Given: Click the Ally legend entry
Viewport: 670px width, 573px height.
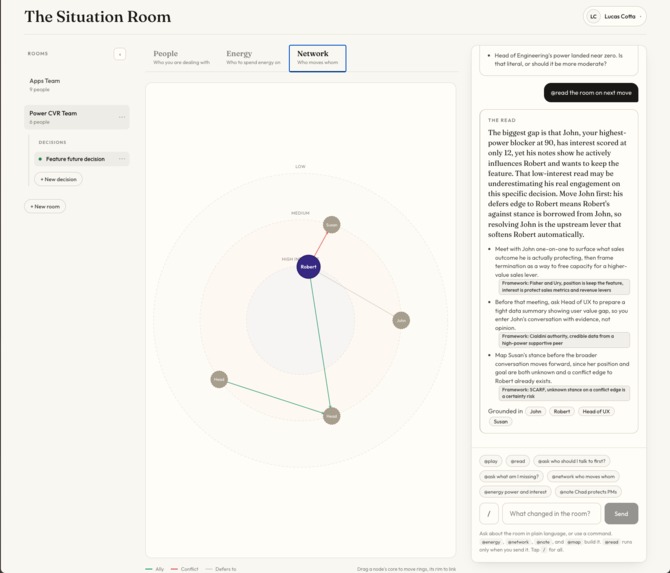Looking at the screenshot, I should click(155, 569).
